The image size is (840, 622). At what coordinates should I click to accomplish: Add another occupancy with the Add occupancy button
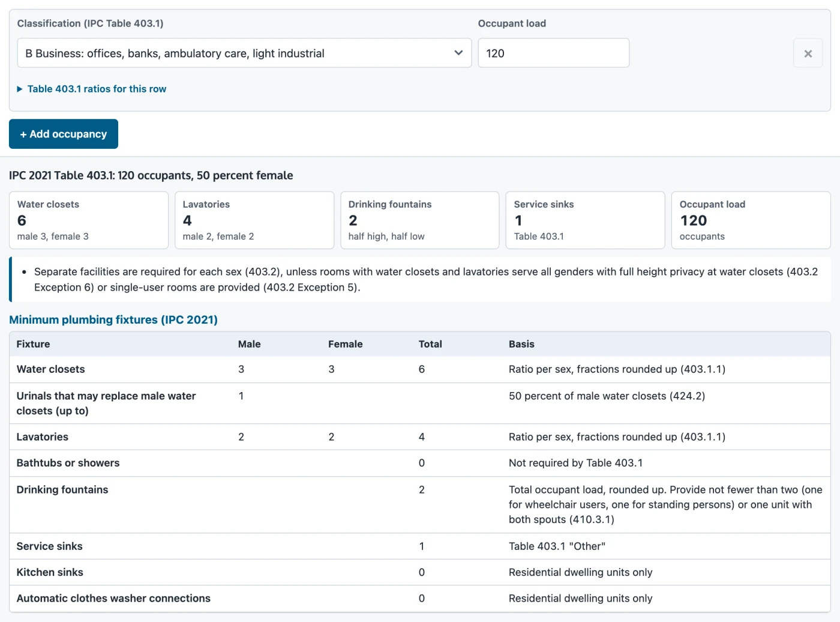64,134
